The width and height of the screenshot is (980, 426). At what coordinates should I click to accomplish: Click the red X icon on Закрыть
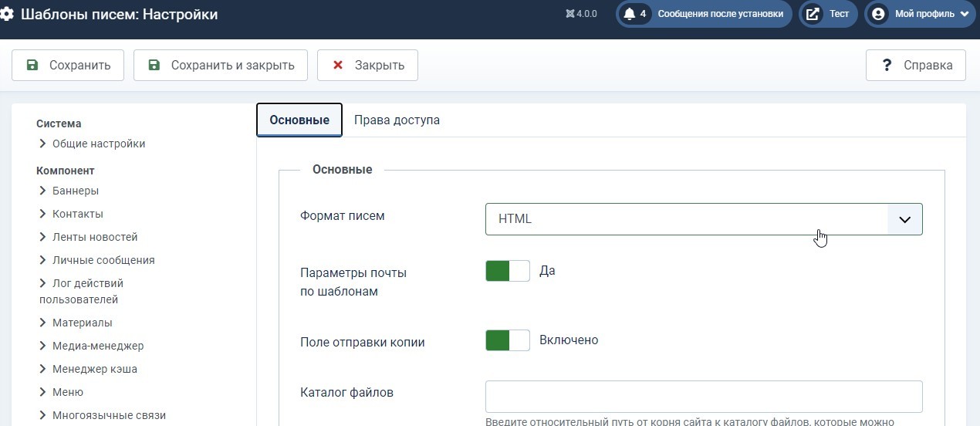point(338,66)
